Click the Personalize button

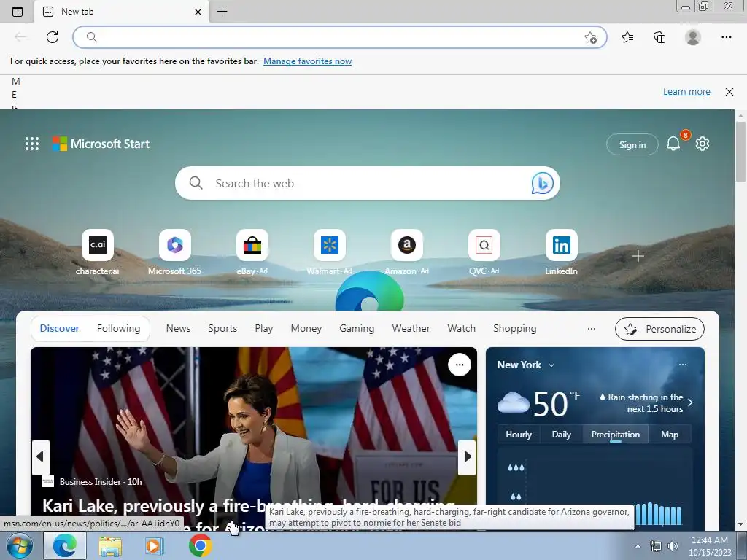pos(659,329)
